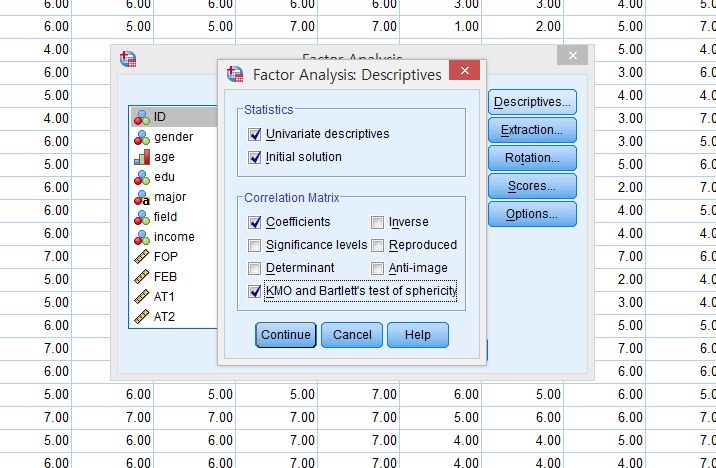Enable the Determinant checkbox
This screenshot has height=468, width=716.
pos(254,268)
